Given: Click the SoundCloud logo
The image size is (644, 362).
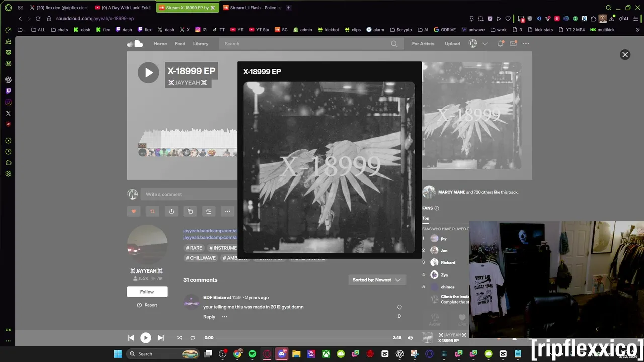Looking at the screenshot, I should pos(135,44).
